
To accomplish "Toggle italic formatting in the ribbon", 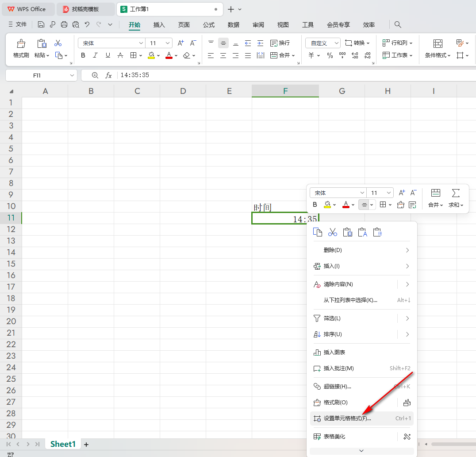I will tap(96, 55).
